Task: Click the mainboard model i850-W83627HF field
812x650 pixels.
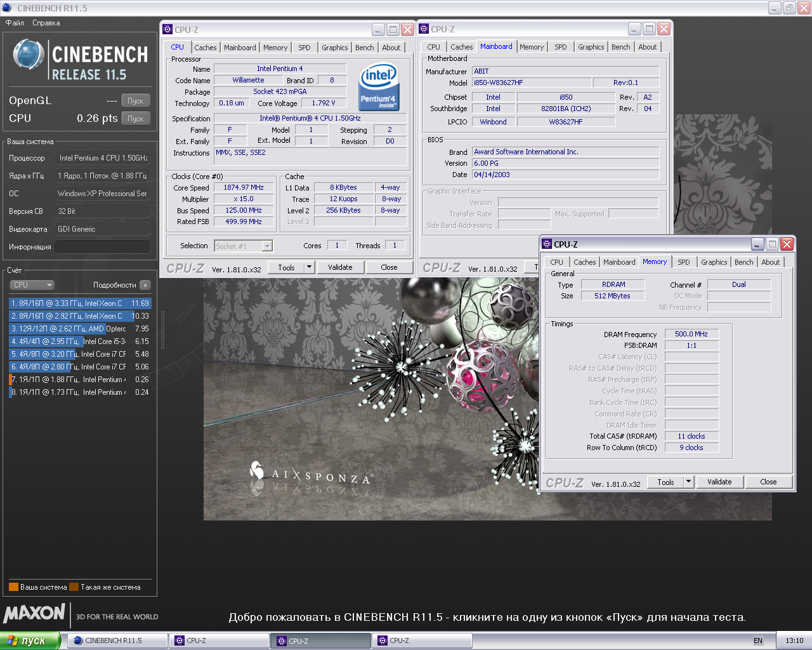Action: coord(531,83)
